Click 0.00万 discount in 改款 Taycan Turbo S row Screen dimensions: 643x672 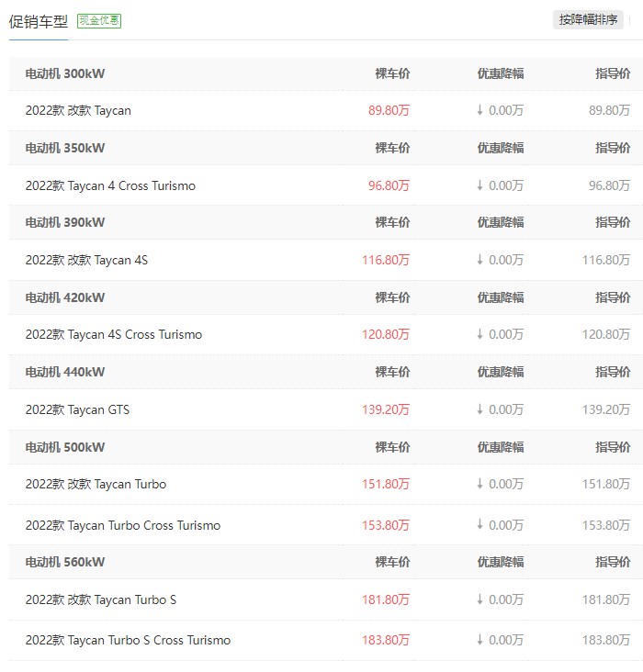pos(506,599)
